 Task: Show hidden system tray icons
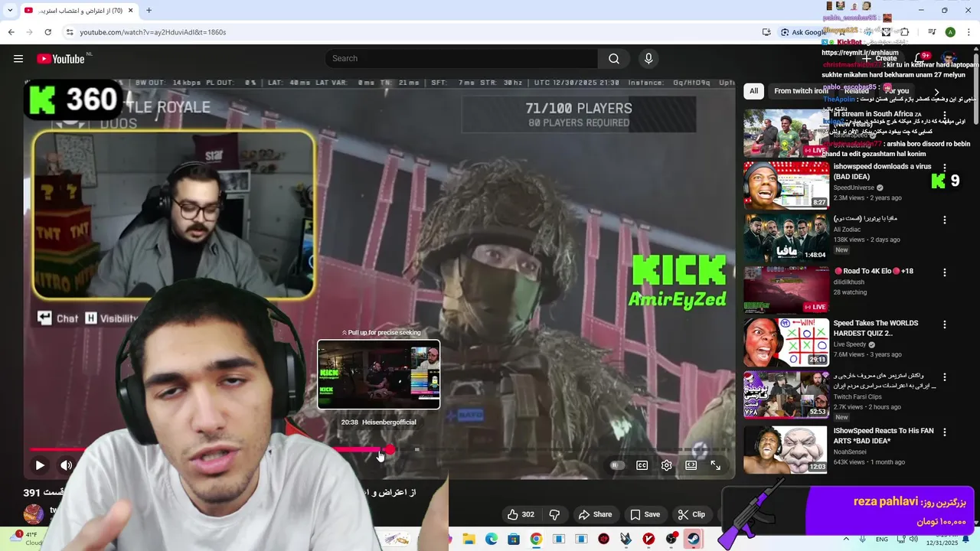click(x=846, y=539)
